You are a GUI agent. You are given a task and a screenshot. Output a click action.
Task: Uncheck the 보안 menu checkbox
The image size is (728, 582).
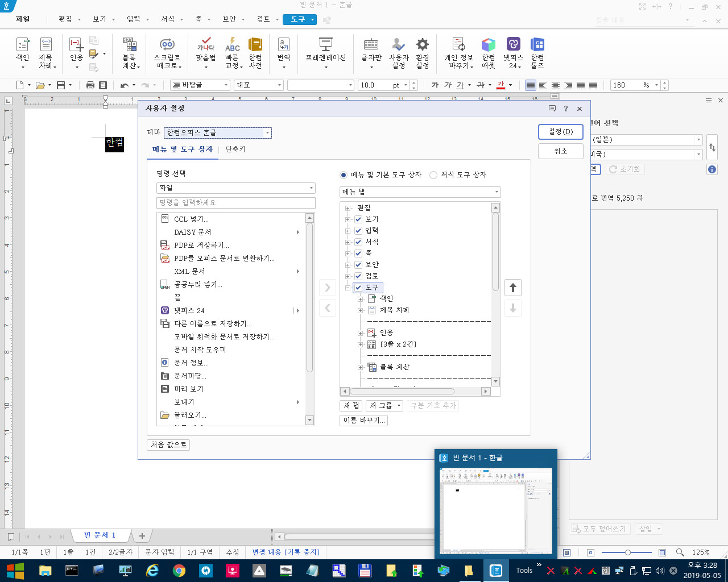[358, 265]
